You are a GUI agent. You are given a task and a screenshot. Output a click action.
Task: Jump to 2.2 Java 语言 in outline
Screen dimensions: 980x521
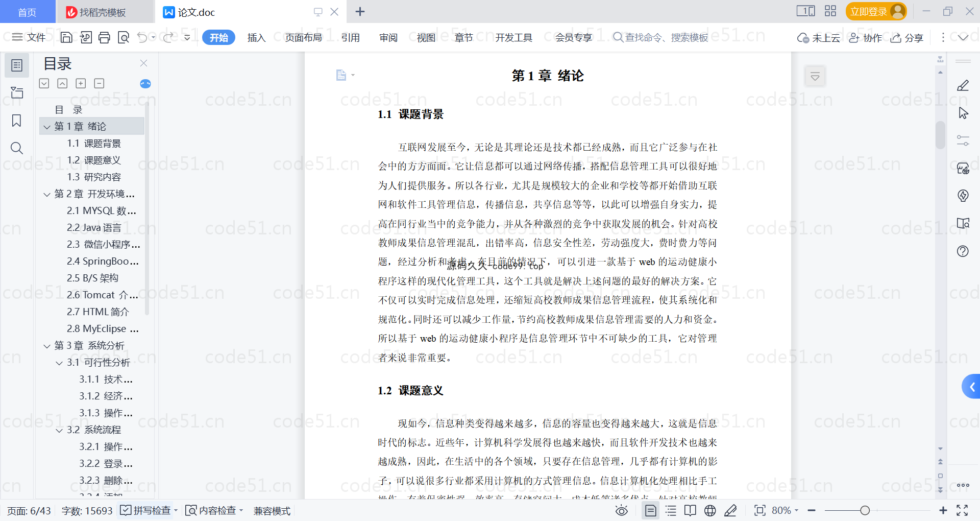pos(94,228)
